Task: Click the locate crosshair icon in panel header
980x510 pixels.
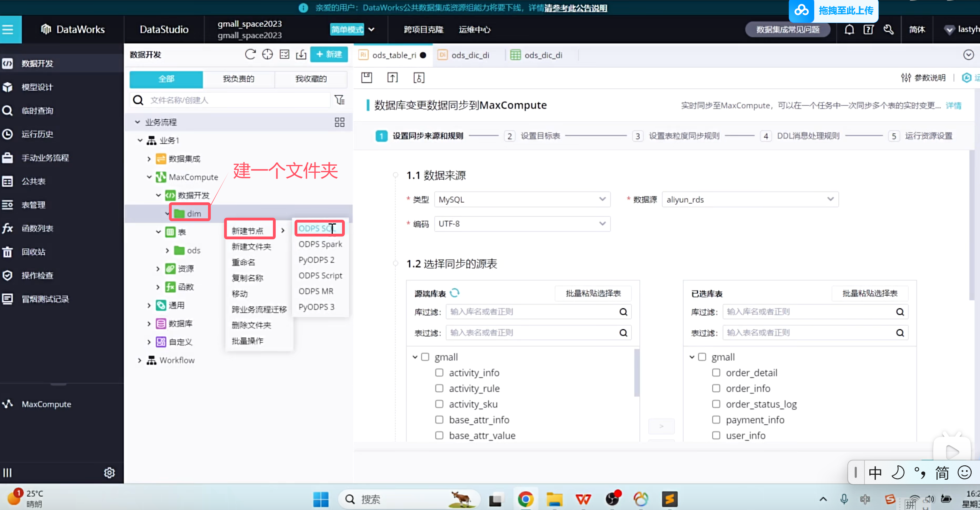Action: tap(267, 54)
